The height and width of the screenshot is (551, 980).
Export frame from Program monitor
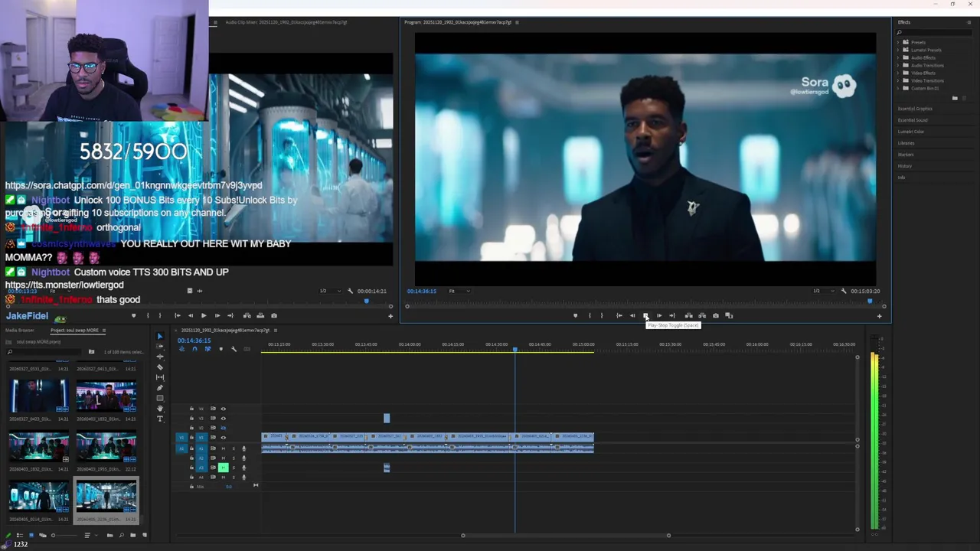point(716,315)
